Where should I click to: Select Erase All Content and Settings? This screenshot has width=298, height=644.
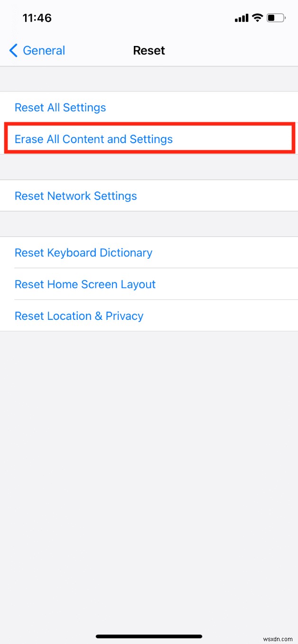point(93,139)
